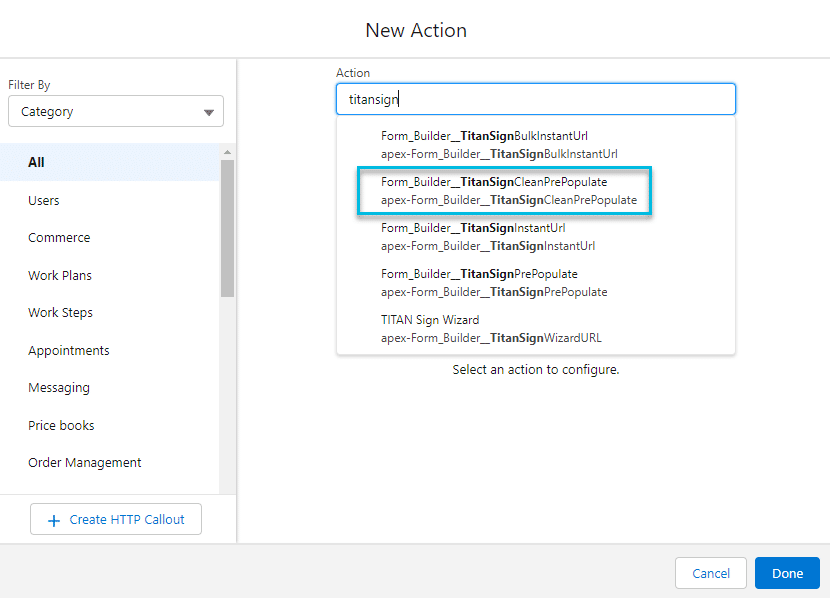The image size is (830, 598).
Task: Click the Category dropdown chevron arrow
Action: 209,112
